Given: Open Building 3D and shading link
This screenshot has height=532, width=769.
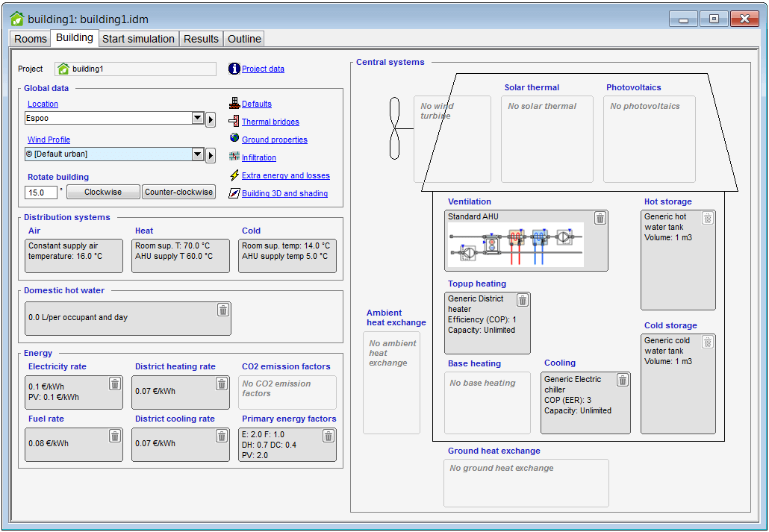Looking at the screenshot, I should point(284,193).
